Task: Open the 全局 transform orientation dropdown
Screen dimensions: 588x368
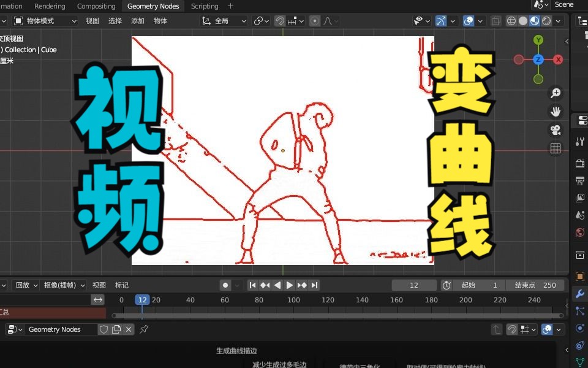Action: (x=224, y=21)
